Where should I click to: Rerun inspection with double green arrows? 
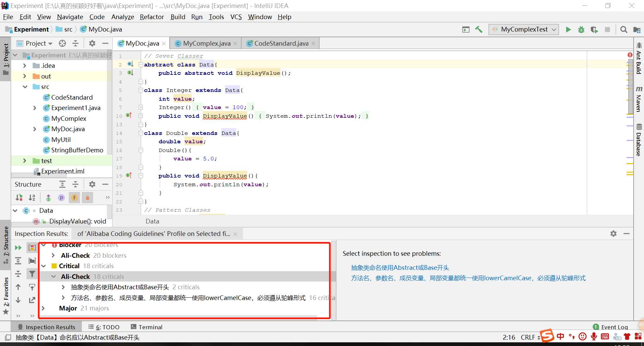click(x=18, y=248)
